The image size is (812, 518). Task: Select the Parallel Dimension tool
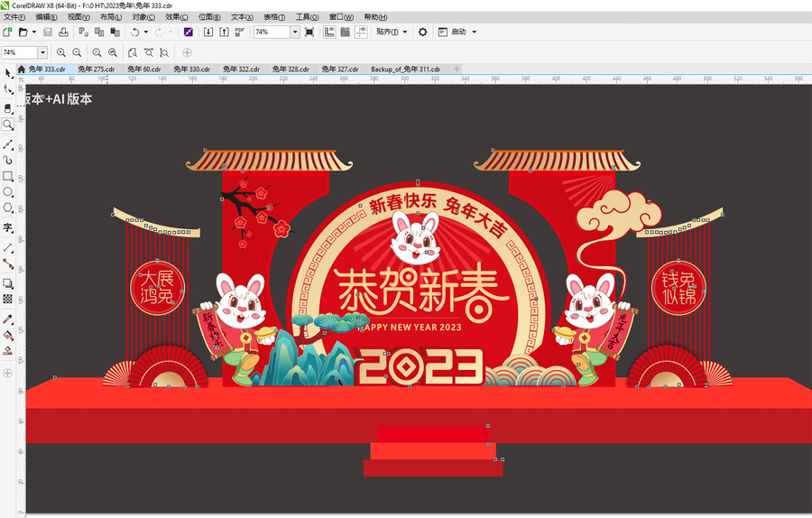click(7, 247)
